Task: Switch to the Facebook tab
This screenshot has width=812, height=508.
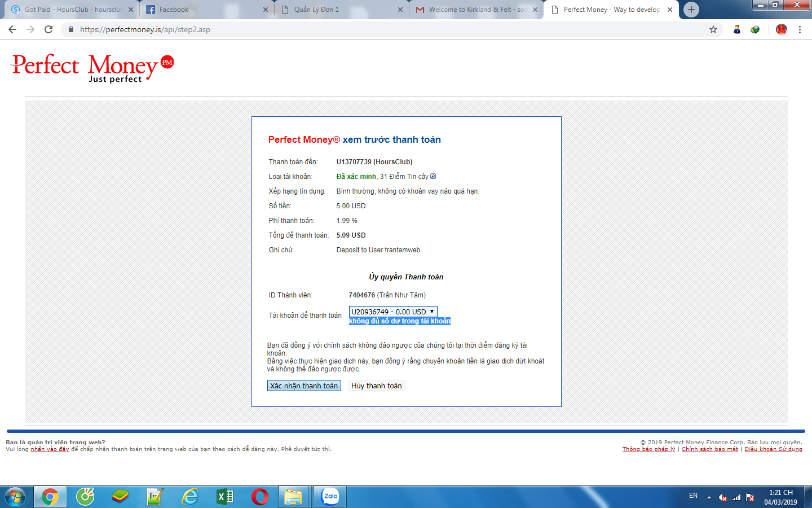Action: point(206,10)
